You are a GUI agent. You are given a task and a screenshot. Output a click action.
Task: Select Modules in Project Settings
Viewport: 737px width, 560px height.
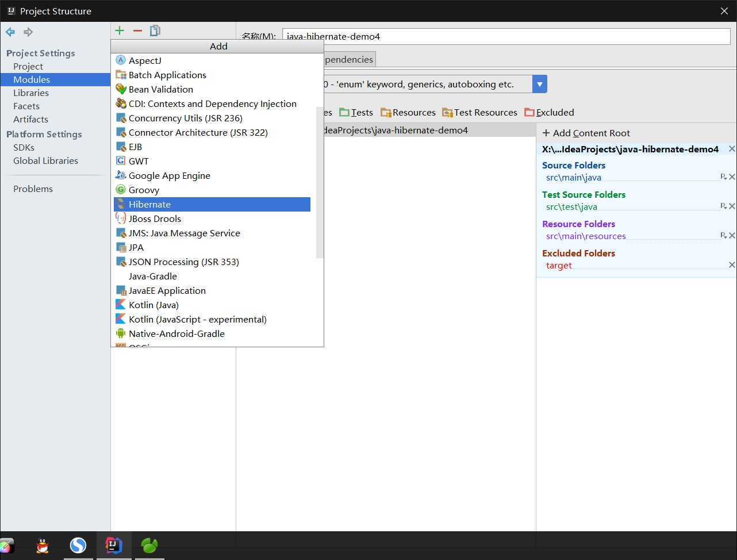[x=55, y=79]
